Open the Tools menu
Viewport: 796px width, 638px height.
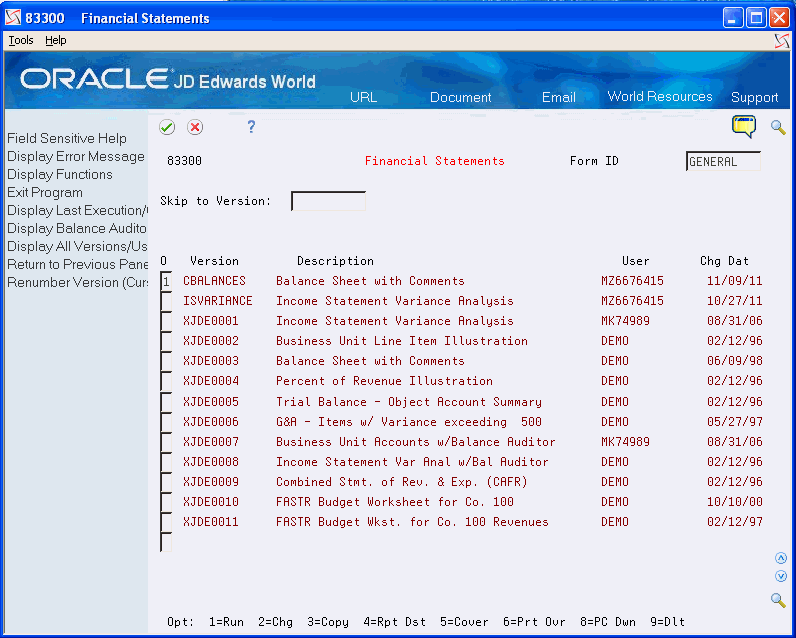tap(21, 40)
